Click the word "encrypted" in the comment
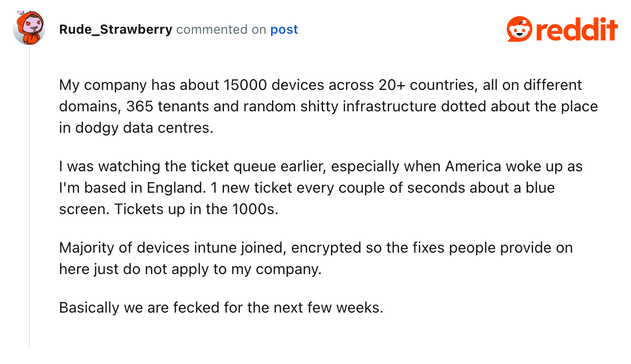Image resolution: width=631 pixels, height=364 pixels. pyautogui.click(x=326, y=248)
